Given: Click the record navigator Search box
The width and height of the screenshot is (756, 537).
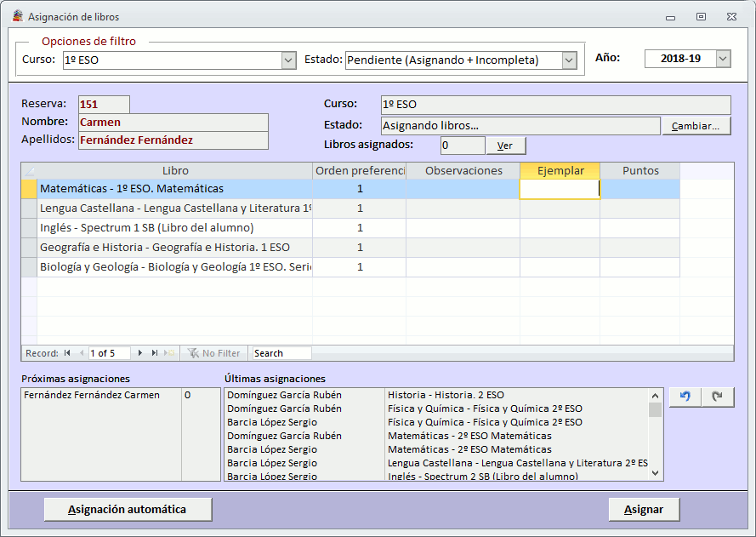Looking at the screenshot, I should click(281, 353).
